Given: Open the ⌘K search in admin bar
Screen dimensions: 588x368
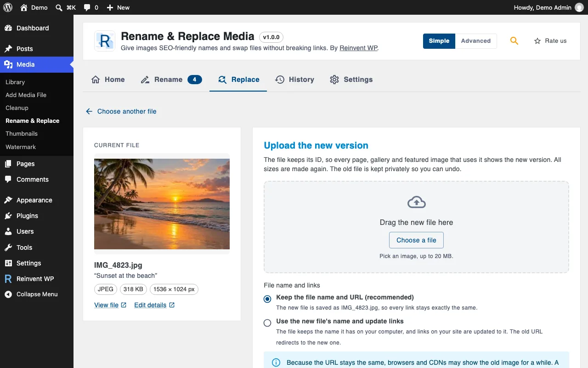Looking at the screenshot, I should coord(66,7).
